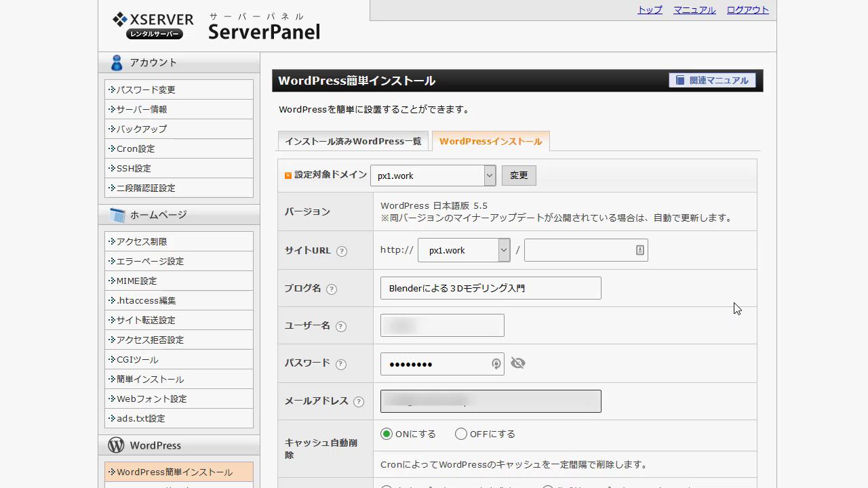Click the help icon next to ユーザー名
Viewport: 868px width, 488px height.
click(341, 327)
